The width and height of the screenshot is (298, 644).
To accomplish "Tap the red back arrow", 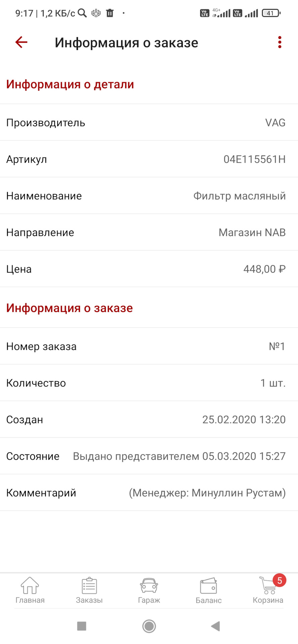I will (21, 42).
